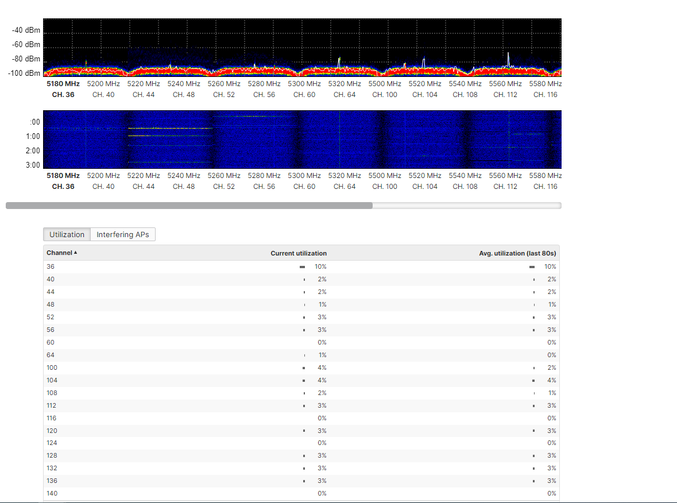Select the channel 48 table row
This screenshot has width=677, height=503.
301,304
